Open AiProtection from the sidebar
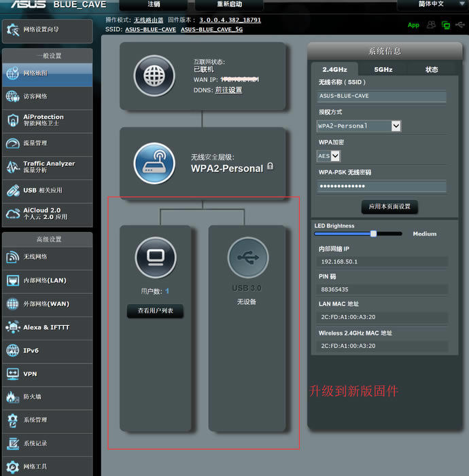Screen dimensions: 469x476 tap(47, 120)
